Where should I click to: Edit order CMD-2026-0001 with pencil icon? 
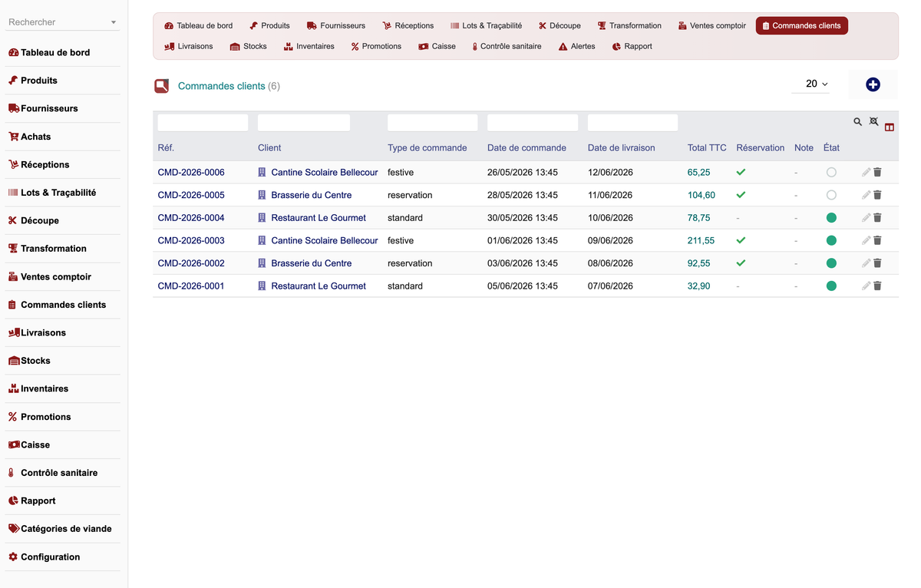pos(866,286)
